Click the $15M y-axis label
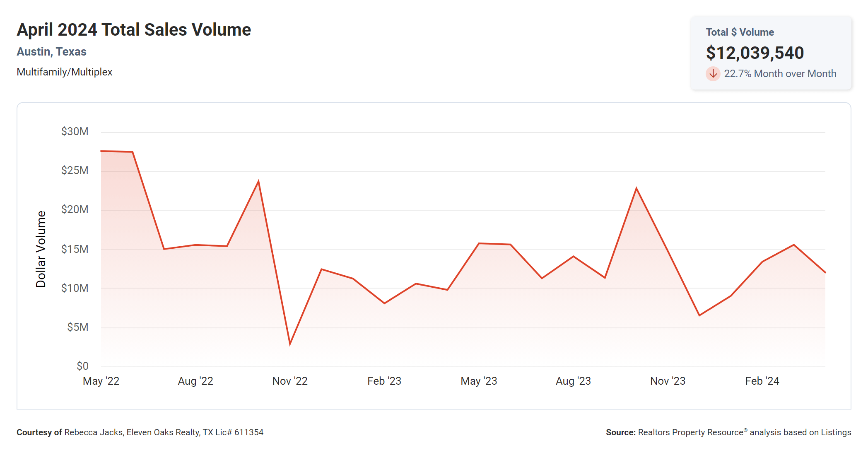This screenshot has width=868, height=456. (75, 249)
